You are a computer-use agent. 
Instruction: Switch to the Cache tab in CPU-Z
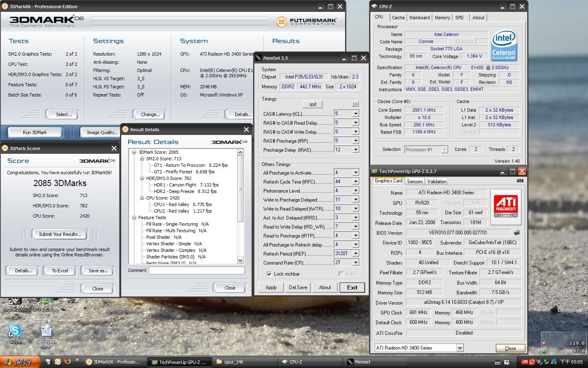pos(398,18)
